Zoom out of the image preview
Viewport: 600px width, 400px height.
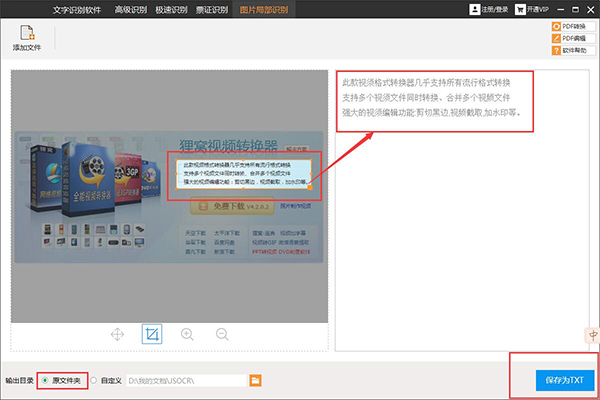point(222,334)
